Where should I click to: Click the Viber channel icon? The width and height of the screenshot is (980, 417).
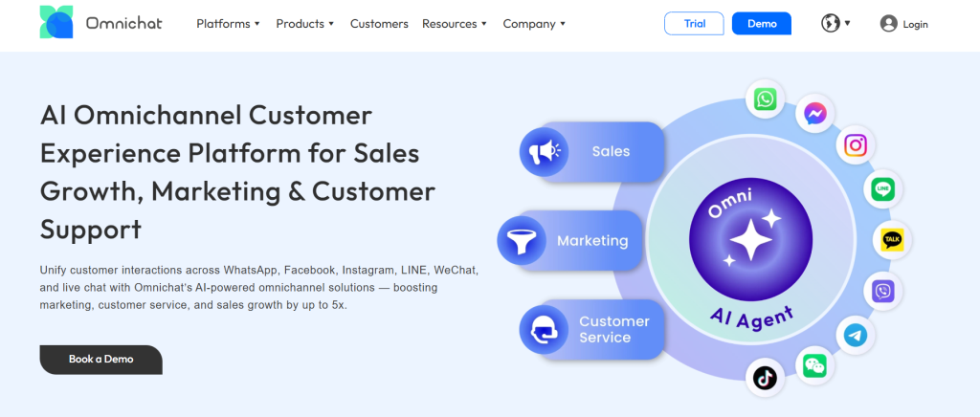[882, 290]
